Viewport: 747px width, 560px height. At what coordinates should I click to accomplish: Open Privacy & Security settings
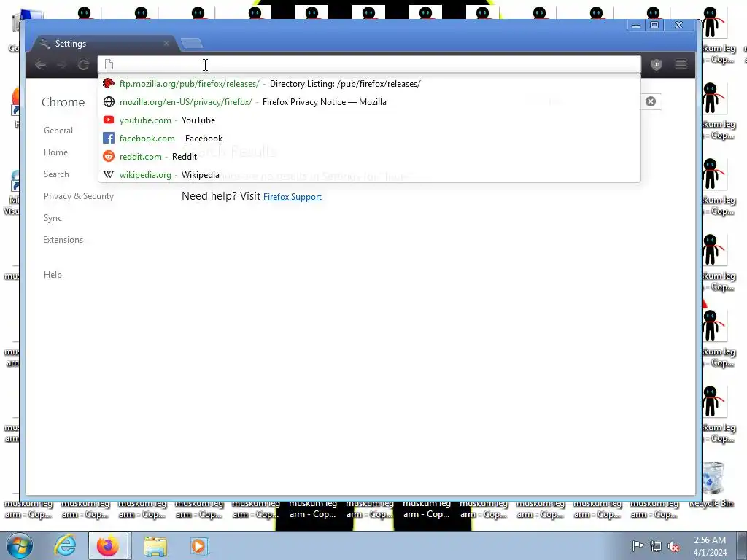pos(79,196)
